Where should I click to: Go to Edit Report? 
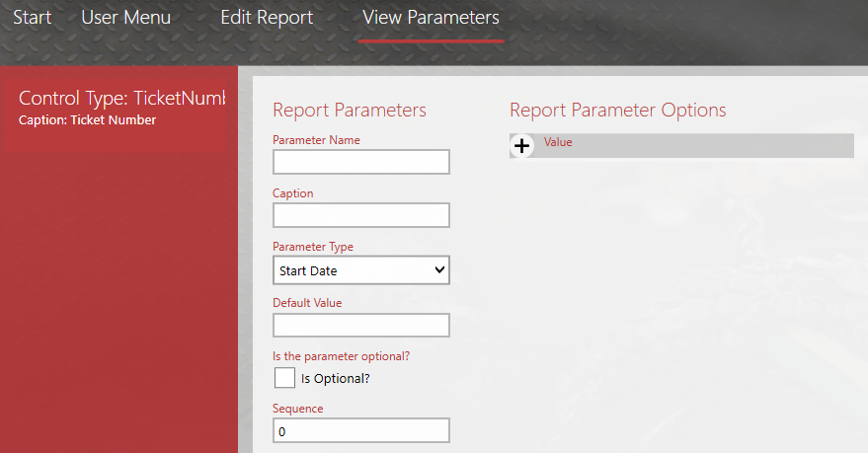click(267, 18)
